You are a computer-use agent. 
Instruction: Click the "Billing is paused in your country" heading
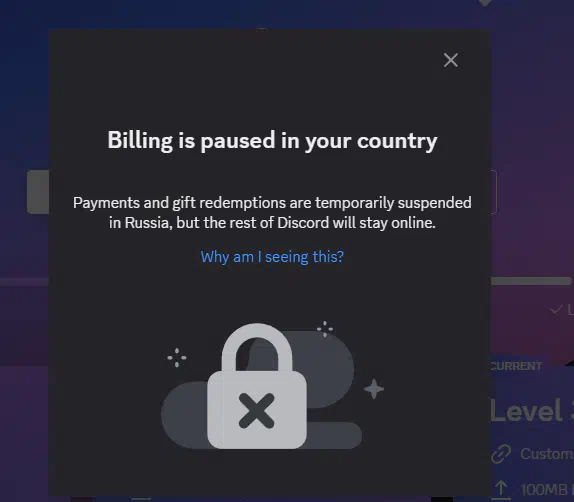click(x=272, y=141)
